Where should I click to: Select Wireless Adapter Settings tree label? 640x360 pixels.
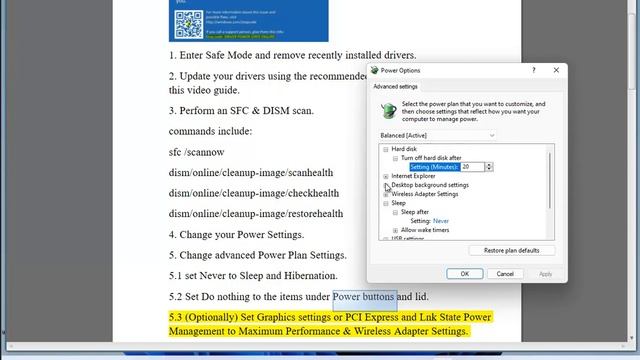pos(424,194)
